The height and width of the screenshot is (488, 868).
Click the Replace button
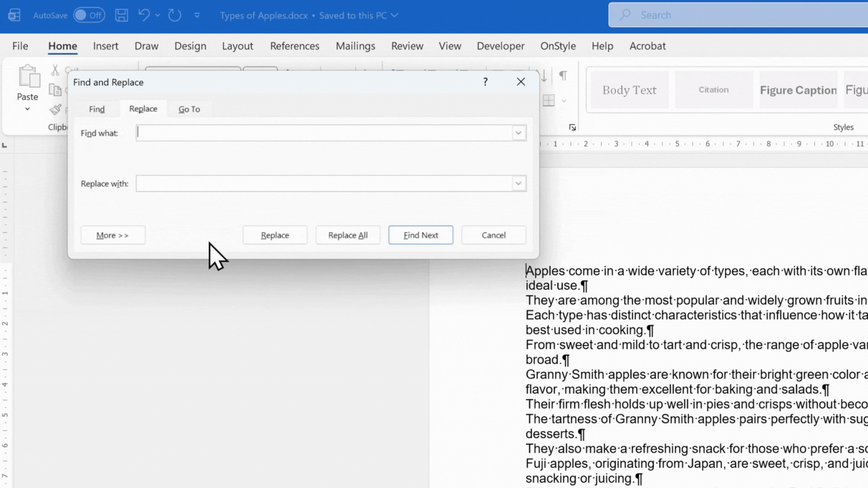click(x=275, y=235)
